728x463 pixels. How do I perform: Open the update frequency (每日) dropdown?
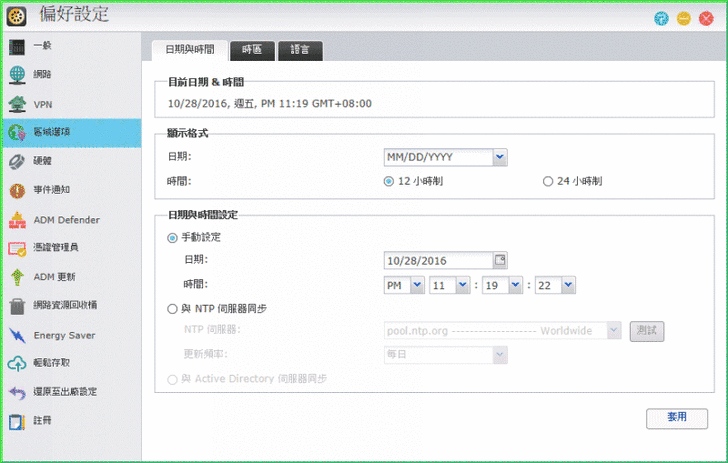500,355
